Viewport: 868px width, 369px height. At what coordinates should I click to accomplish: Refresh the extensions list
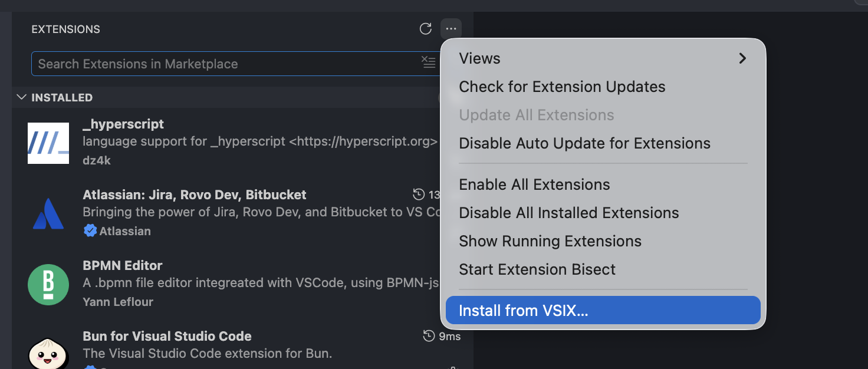[x=425, y=29]
